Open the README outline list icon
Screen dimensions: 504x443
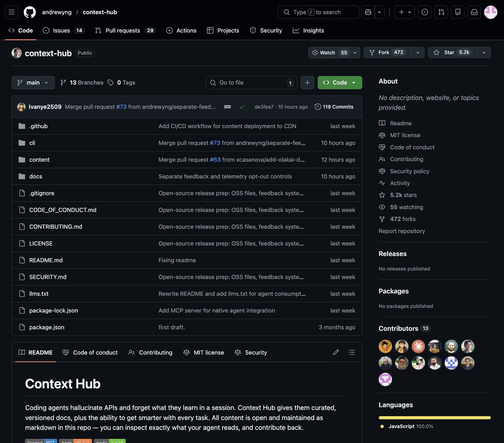[352, 352]
